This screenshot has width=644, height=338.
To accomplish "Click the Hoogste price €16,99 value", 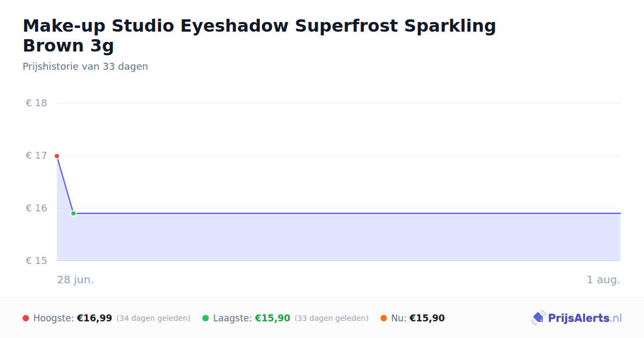I will (x=94, y=318).
